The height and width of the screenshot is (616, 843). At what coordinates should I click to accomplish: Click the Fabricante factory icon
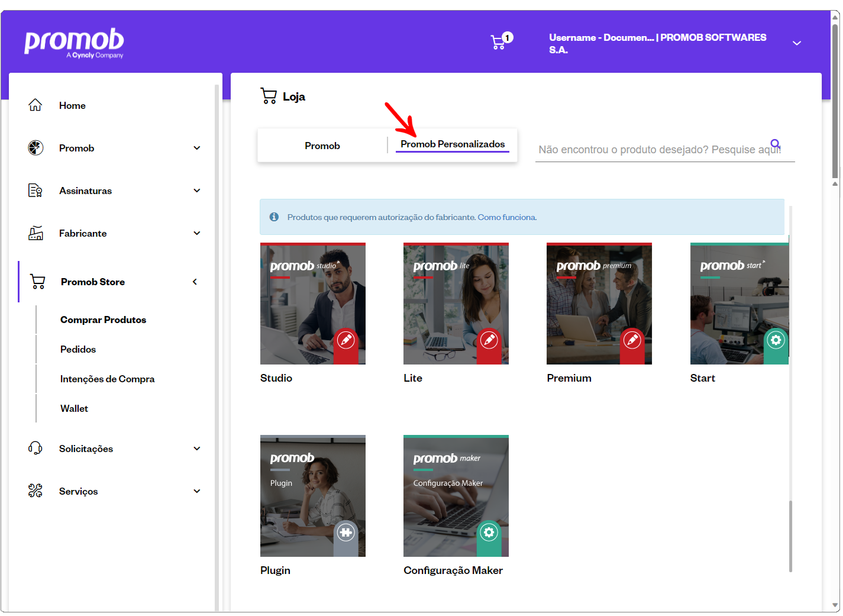coord(35,233)
